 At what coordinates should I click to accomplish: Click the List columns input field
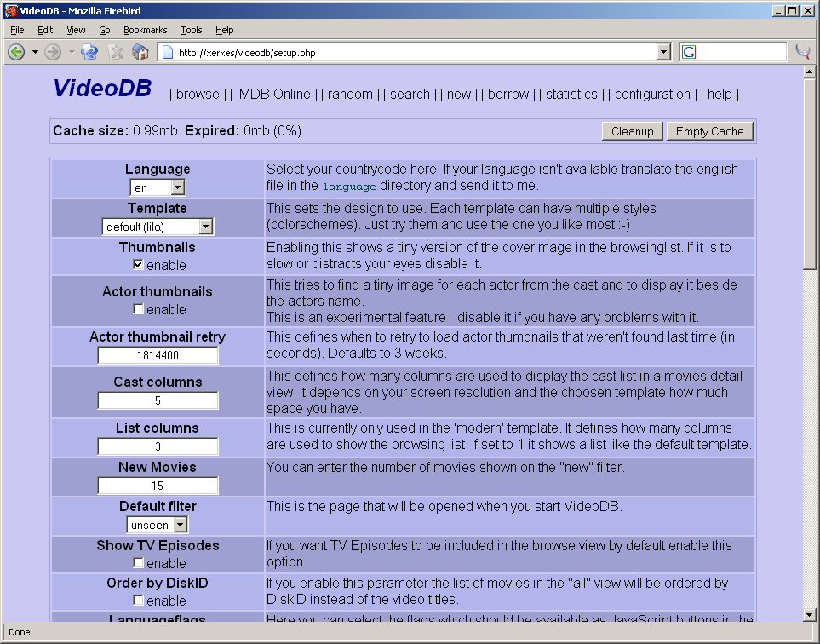[x=158, y=446]
